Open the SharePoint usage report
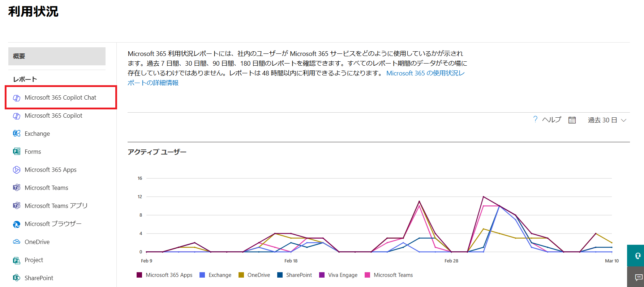The image size is (644, 287). coord(39,278)
